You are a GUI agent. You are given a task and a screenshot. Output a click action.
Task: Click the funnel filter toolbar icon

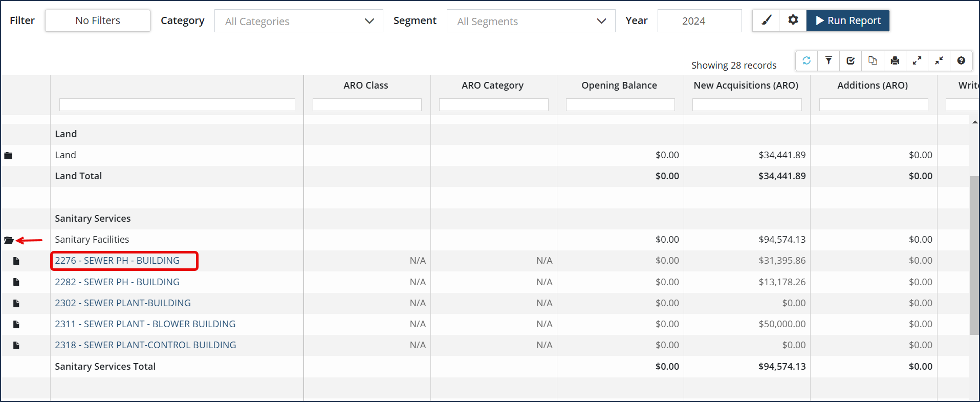tap(829, 61)
